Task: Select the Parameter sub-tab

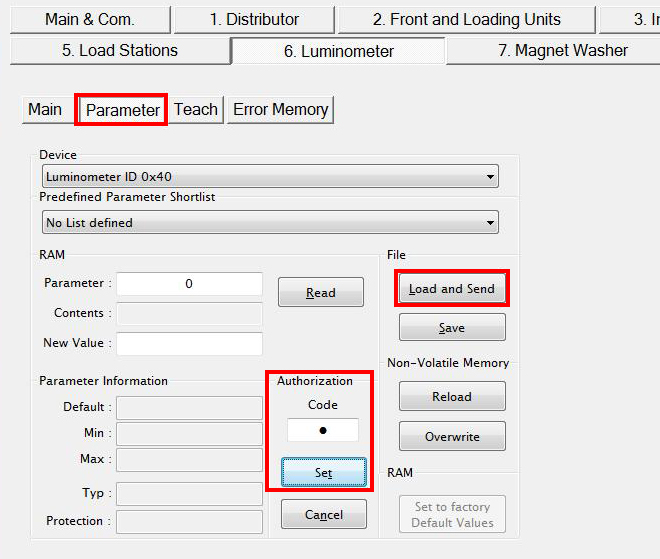Action: (123, 110)
